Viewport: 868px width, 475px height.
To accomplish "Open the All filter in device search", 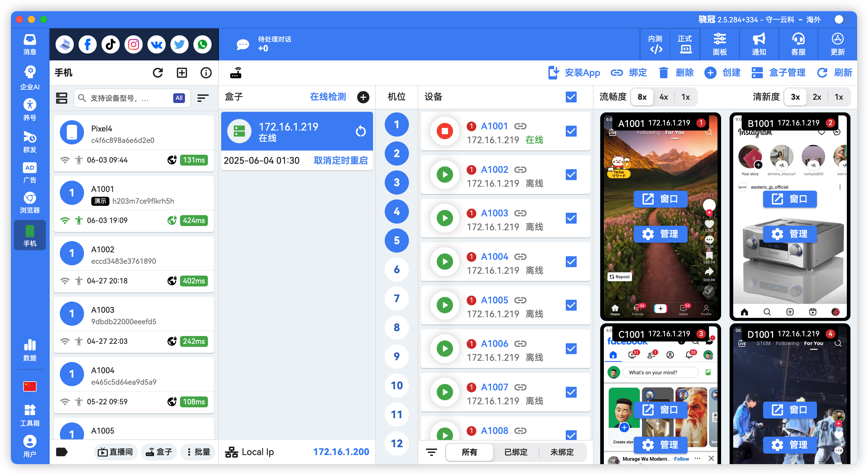I will (179, 98).
